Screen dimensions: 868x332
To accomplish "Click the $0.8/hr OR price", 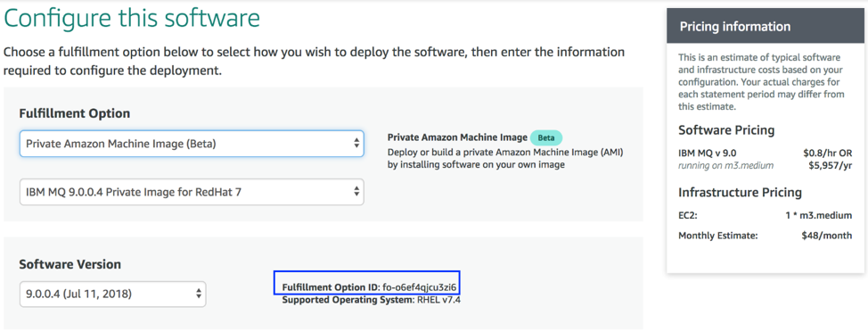I will (828, 153).
